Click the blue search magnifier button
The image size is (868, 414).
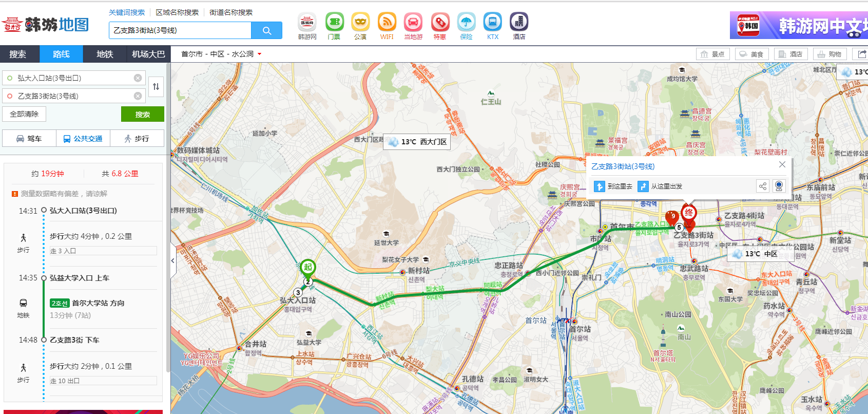pyautogui.click(x=266, y=30)
